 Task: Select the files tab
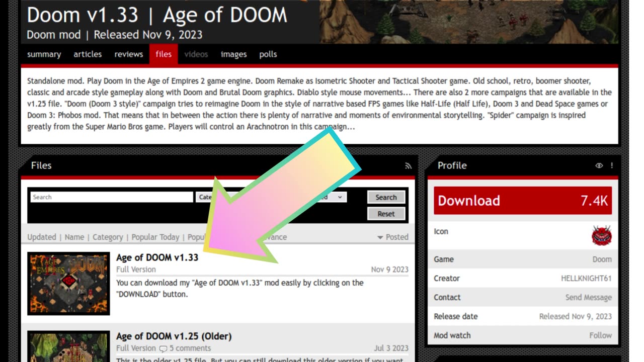[164, 54]
